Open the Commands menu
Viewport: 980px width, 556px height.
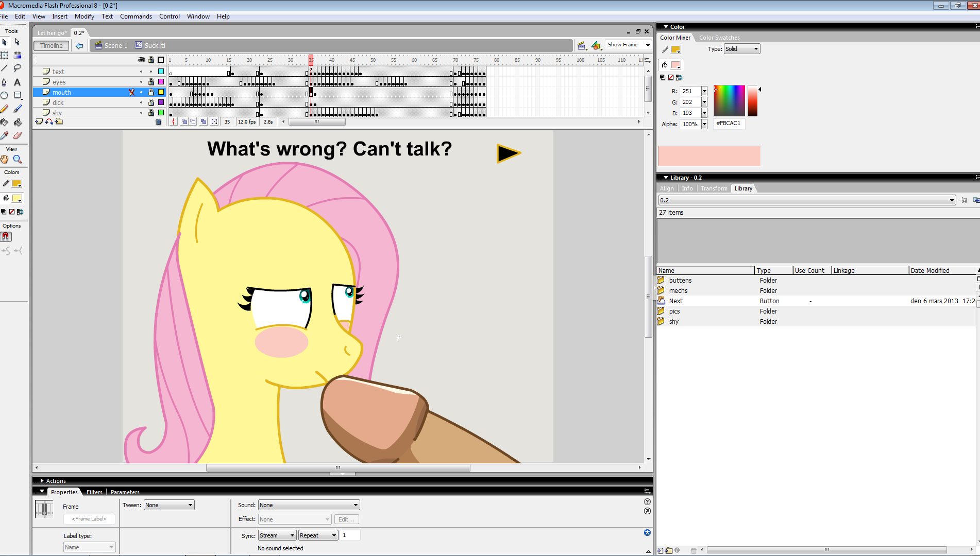click(136, 16)
